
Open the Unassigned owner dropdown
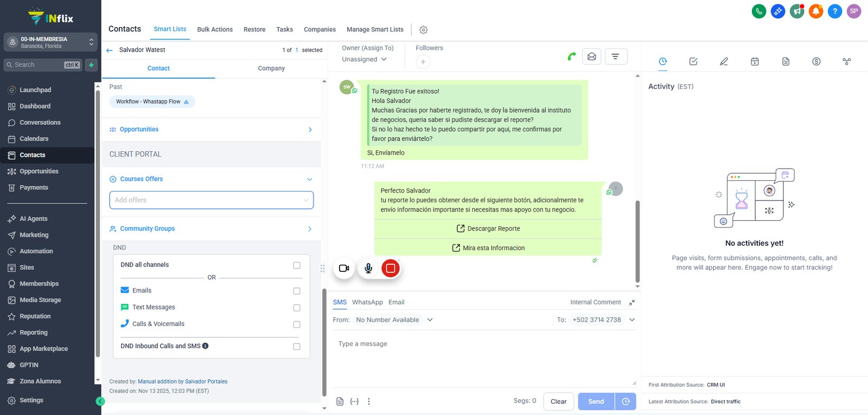click(x=364, y=59)
